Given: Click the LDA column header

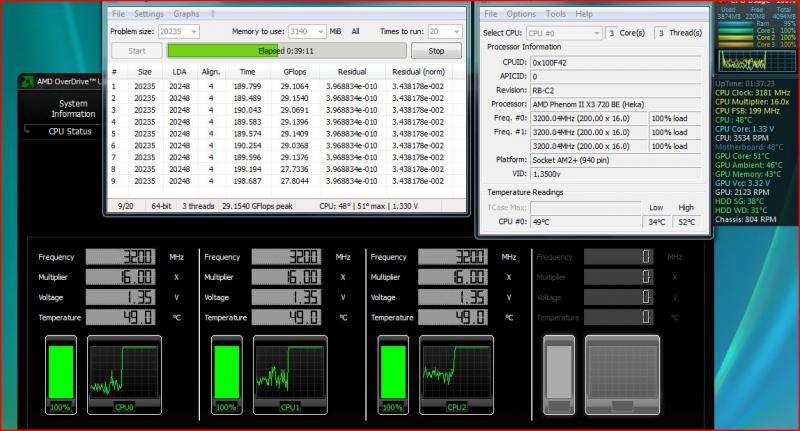Looking at the screenshot, I should pos(179,72).
